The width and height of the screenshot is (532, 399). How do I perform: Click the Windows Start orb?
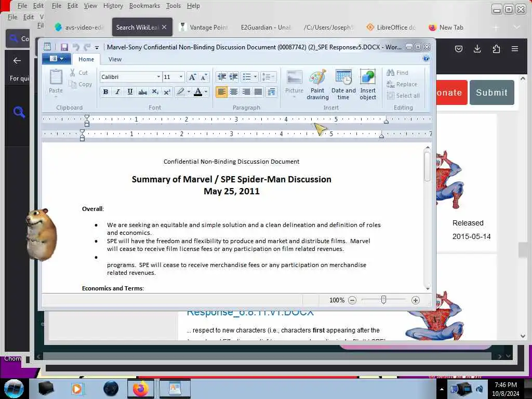click(x=14, y=389)
